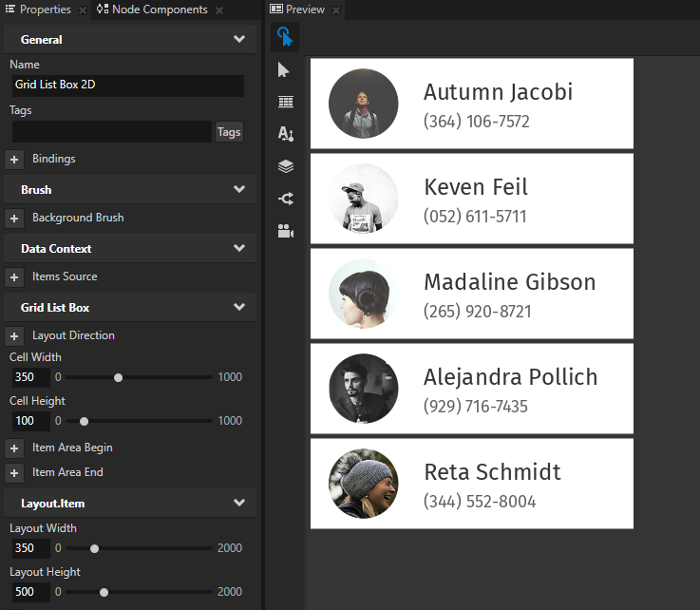Collapse the Grid List Box section chevron

pyautogui.click(x=239, y=308)
